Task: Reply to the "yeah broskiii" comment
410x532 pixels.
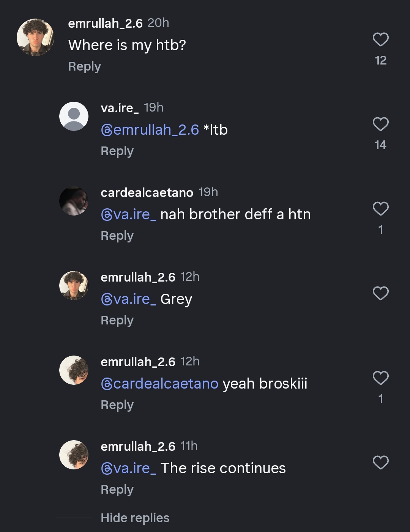Action: [x=117, y=405]
